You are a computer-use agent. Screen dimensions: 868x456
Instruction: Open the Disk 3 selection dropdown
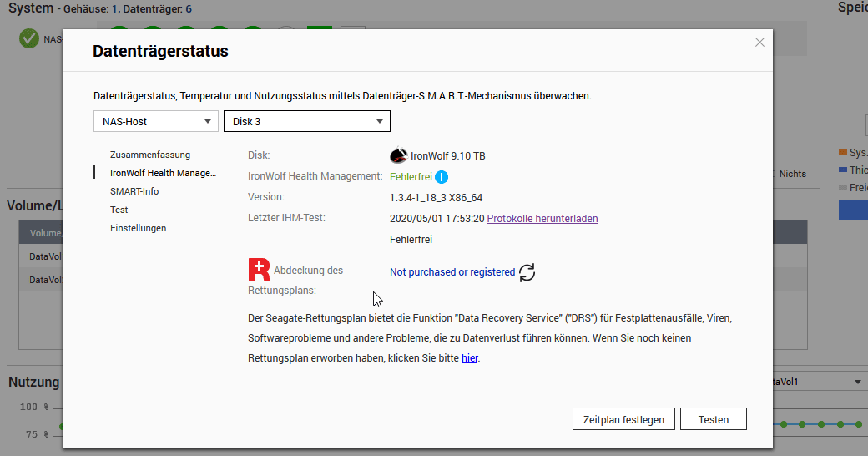306,121
